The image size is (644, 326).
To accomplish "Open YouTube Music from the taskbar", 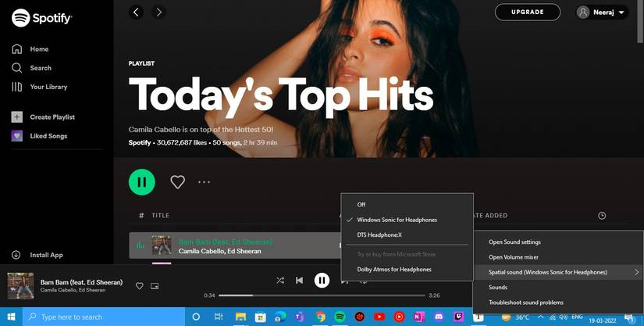I will tap(399, 317).
